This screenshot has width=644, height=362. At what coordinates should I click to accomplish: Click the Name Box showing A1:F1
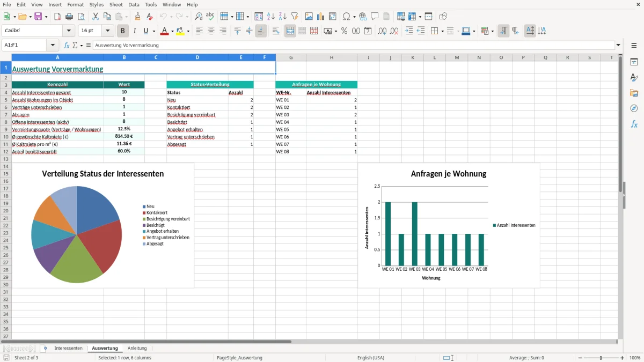[x=25, y=45]
